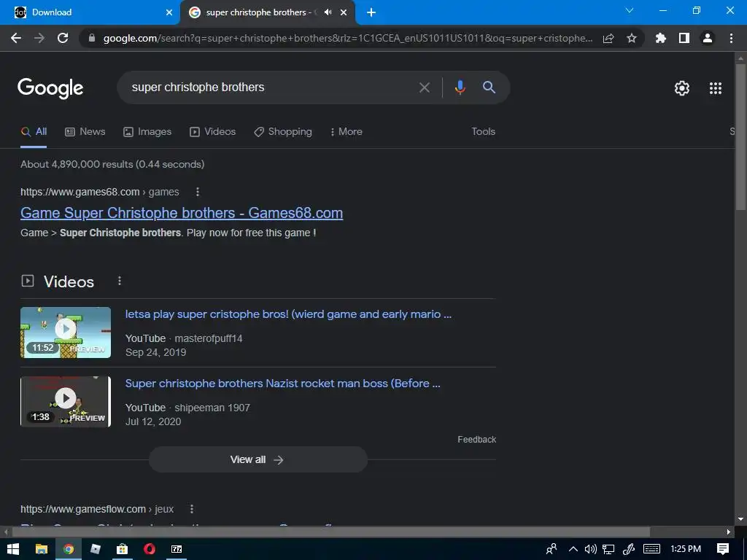Open search Tools options
This screenshot has height=560, width=747.
coord(483,132)
